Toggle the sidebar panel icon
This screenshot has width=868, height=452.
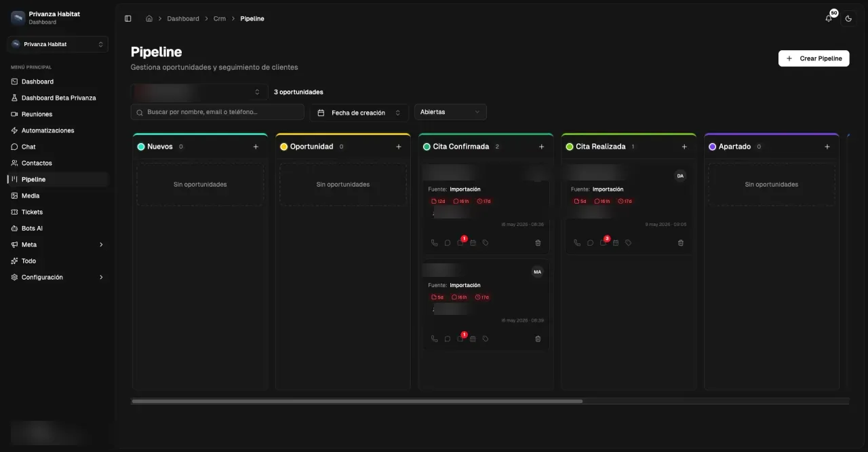(x=128, y=18)
